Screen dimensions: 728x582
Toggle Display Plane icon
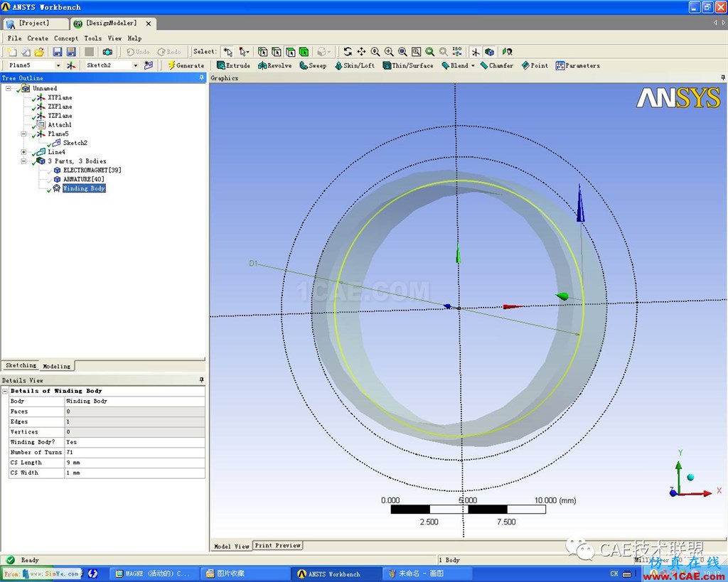[x=476, y=52]
